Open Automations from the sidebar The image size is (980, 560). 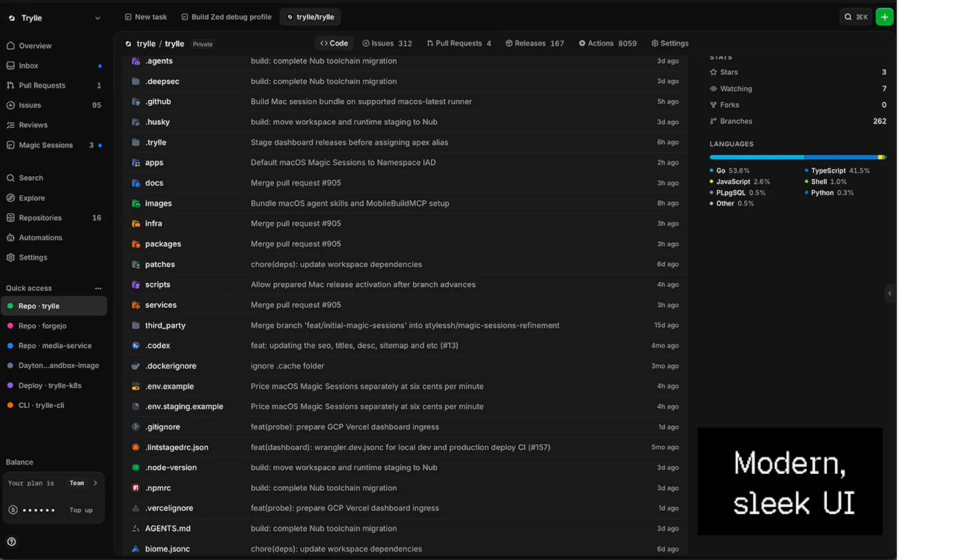pyautogui.click(x=54, y=237)
